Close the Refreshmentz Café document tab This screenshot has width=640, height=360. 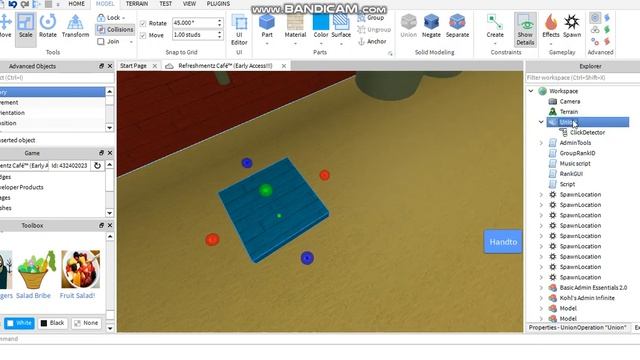tap(284, 66)
